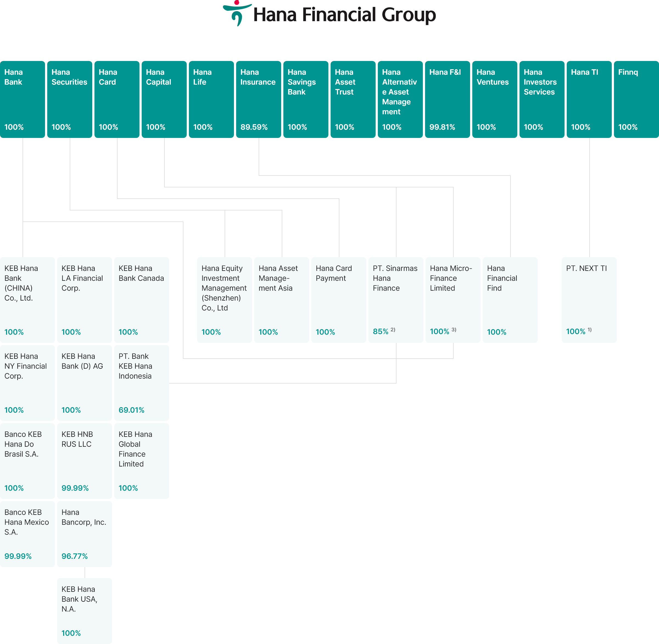This screenshot has height=644, width=659.
Task: Select the Hana F&I box showing 99.81%
Action: click(447, 99)
